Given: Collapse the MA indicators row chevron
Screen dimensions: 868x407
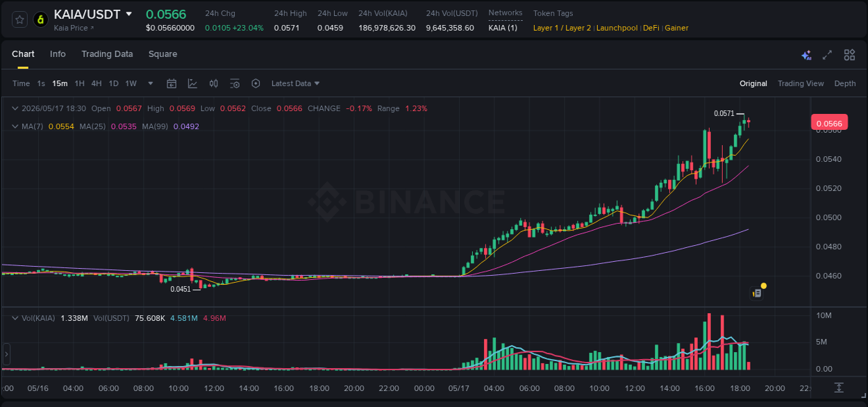Looking at the screenshot, I should point(15,126).
